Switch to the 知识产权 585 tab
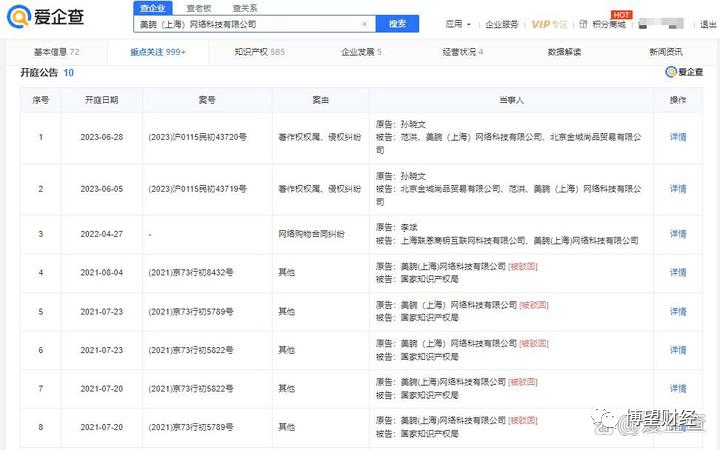This screenshot has width=720, height=450. [259, 51]
